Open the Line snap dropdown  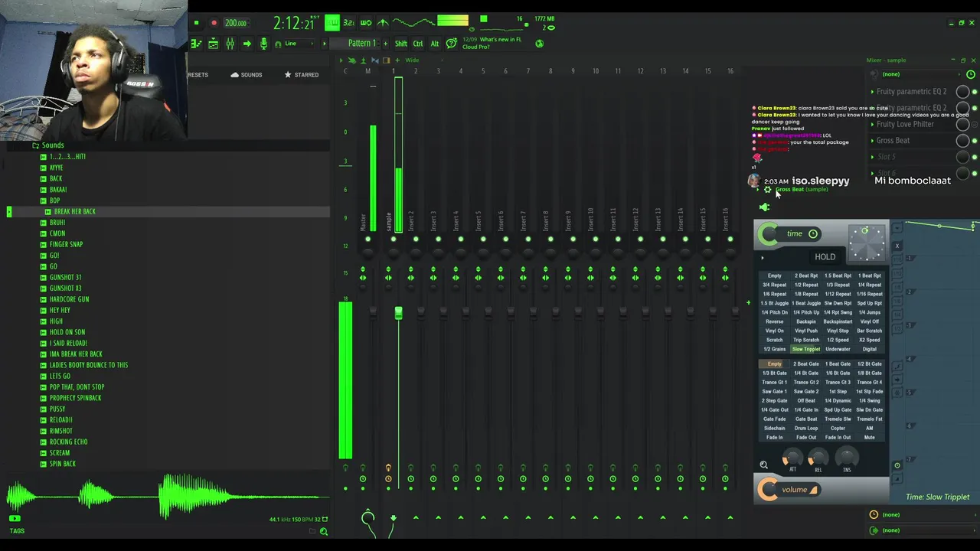299,44
